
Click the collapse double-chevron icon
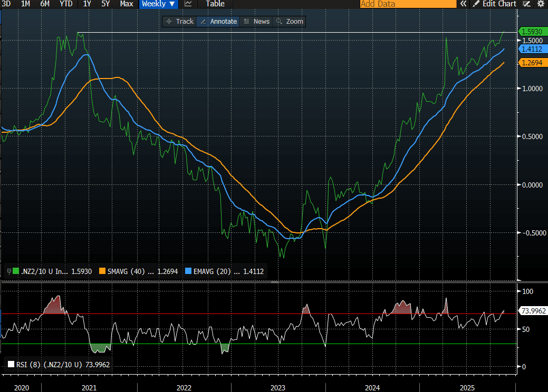coord(464,4)
